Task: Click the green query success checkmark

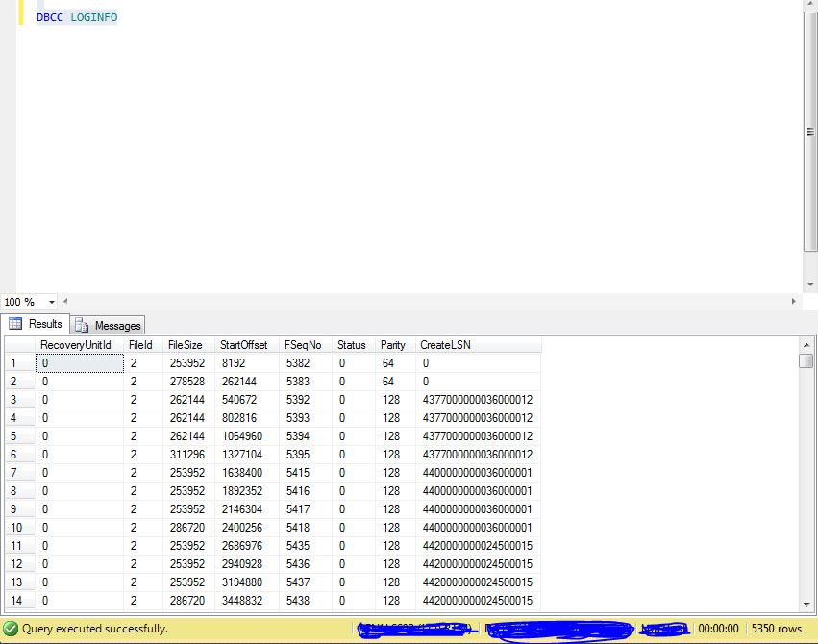Action: [x=10, y=628]
